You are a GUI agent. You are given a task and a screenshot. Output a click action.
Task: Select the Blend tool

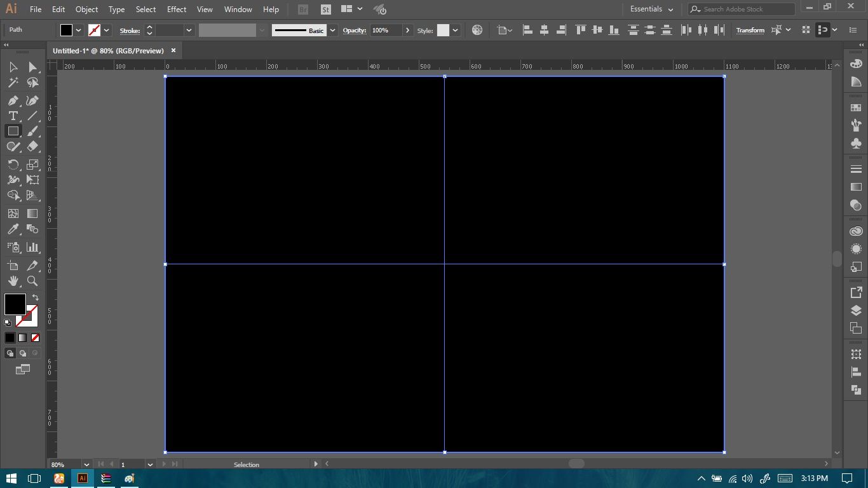tap(32, 229)
